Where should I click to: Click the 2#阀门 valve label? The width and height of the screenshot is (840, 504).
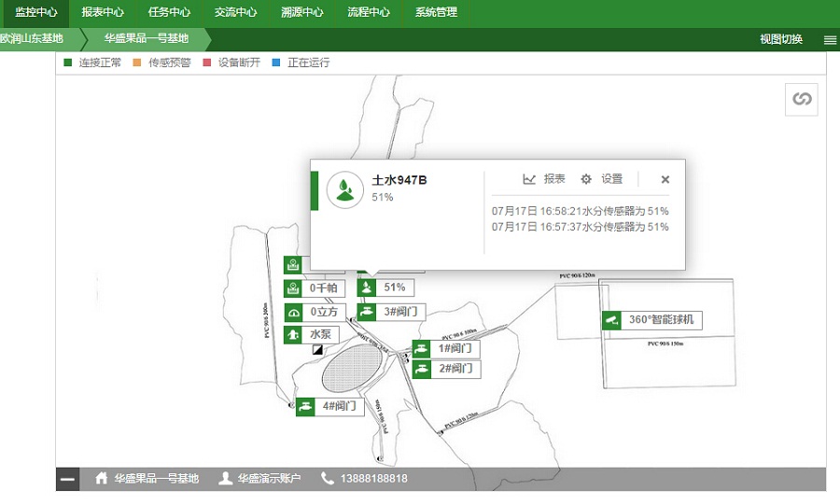pyautogui.click(x=456, y=369)
